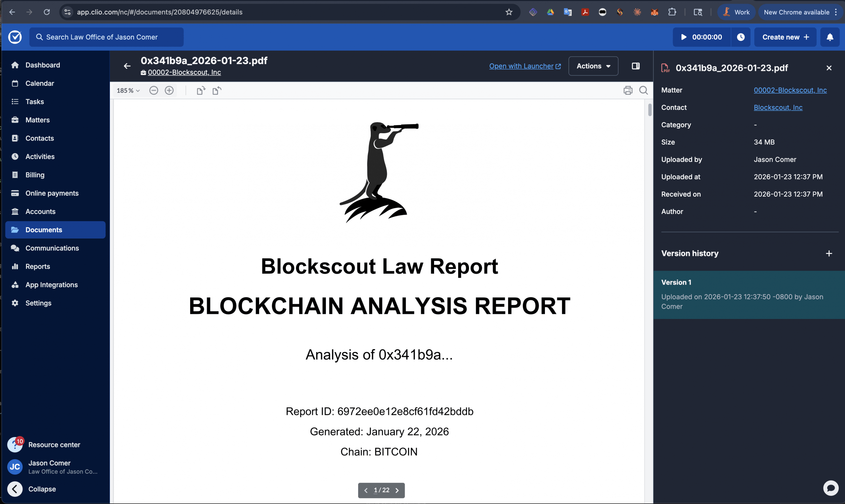
Task: Open the Calendar page
Action: coord(55,83)
